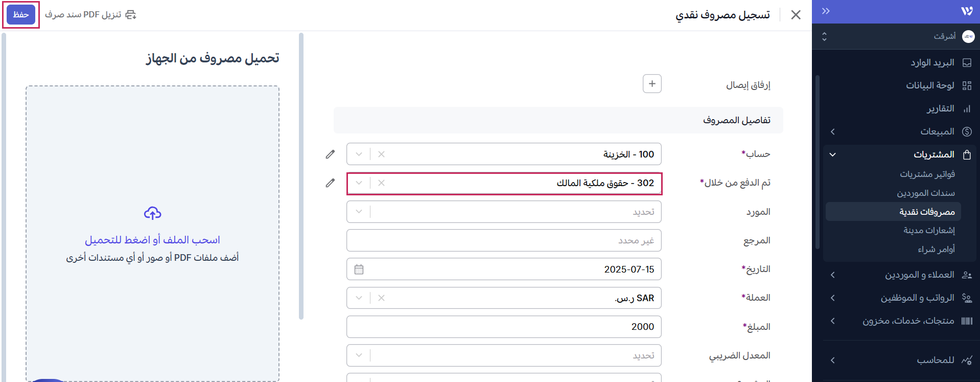This screenshot has height=382, width=980.
Task: Click the plus icon to attach receipt
Action: (652, 84)
